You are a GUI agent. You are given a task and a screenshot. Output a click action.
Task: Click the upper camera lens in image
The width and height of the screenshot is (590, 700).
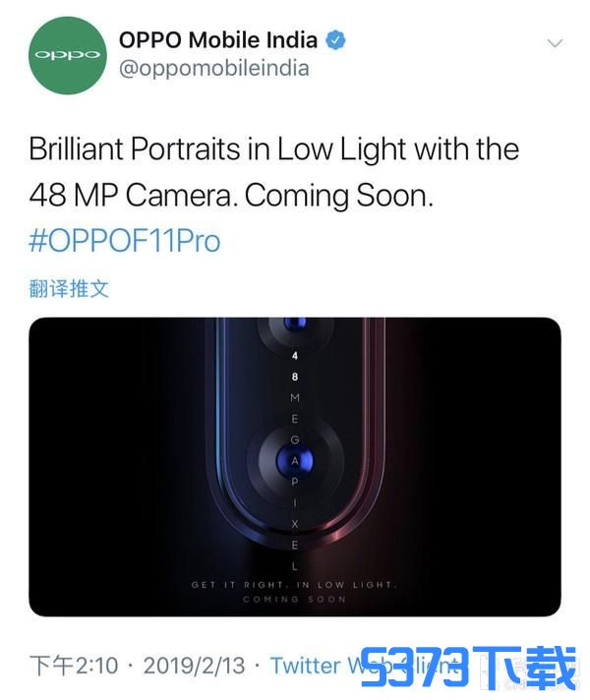(295, 323)
